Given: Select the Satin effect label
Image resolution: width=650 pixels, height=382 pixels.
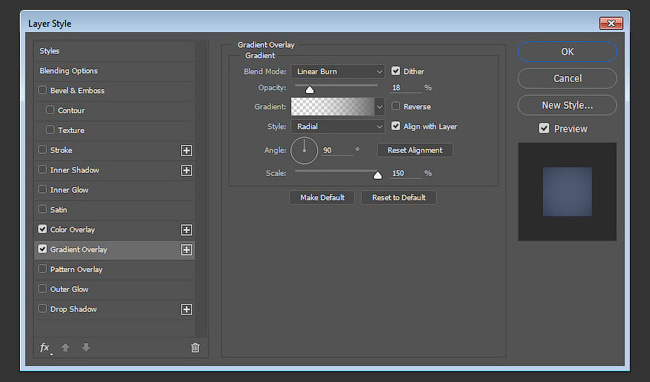Looking at the screenshot, I should (58, 210).
